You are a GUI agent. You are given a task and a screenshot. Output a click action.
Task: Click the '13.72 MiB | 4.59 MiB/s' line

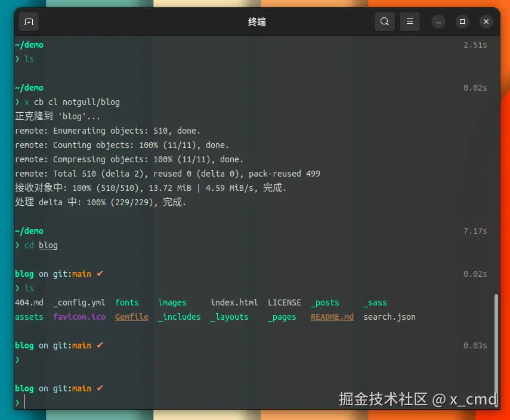[150, 188]
